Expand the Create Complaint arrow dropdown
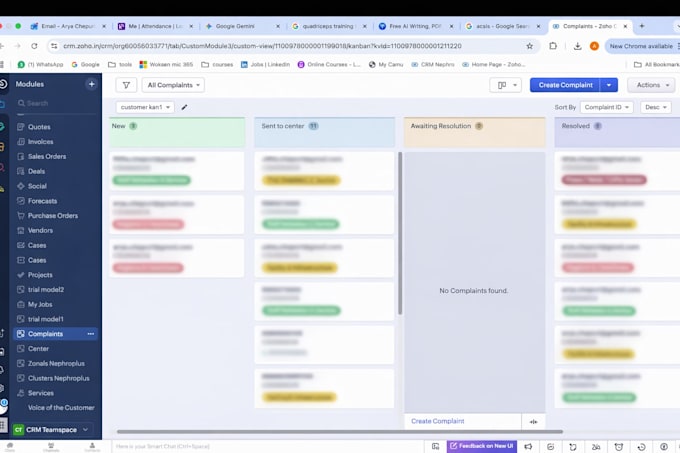This screenshot has height=453, width=680. (609, 85)
